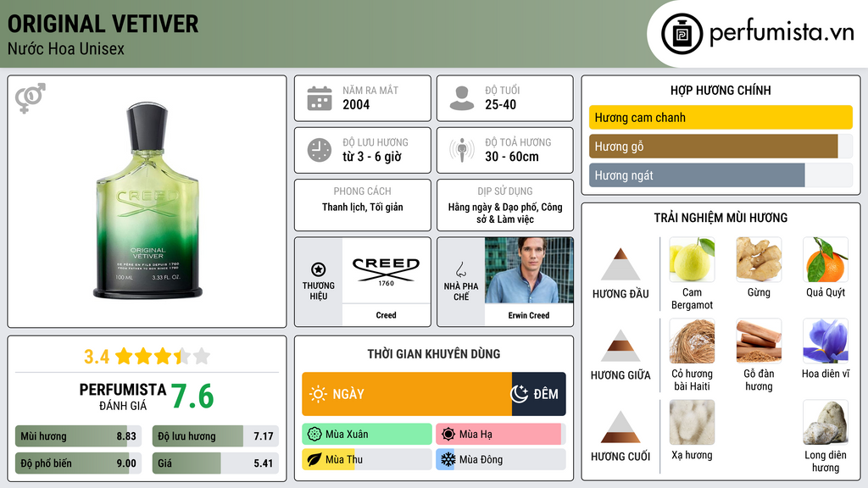Image resolution: width=868 pixels, height=488 pixels.
Task: Click the Trải nghiệm mùi hương heading
Action: (721, 218)
